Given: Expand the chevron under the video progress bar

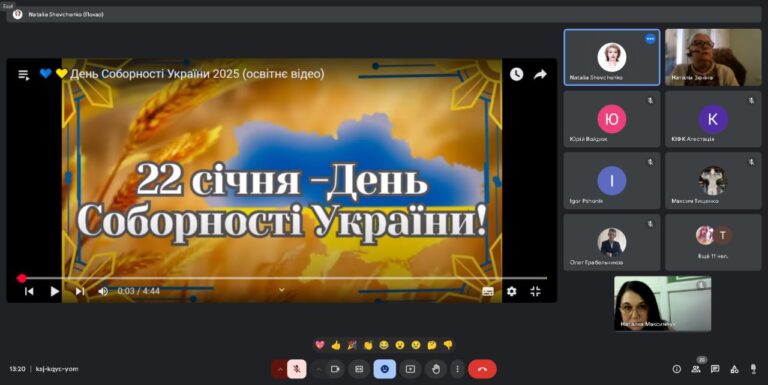Looking at the screenshot, I should pyautogui.click(x=282, y=289).
